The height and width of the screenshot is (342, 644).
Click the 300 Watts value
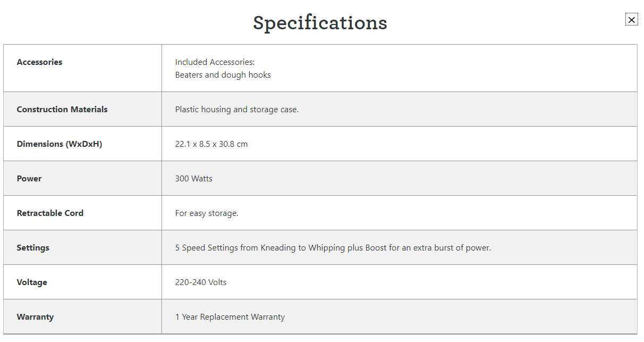click(x=193, y=179)
